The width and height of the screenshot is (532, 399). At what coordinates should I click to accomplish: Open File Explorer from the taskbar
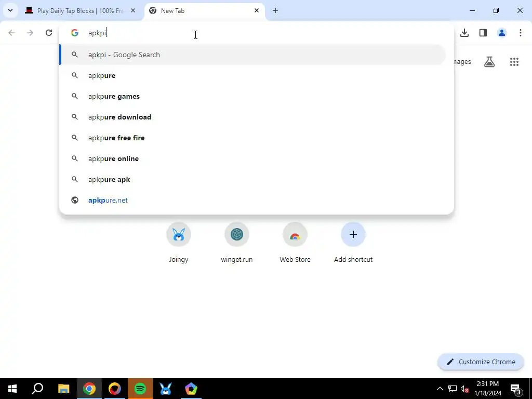[63, 389]
